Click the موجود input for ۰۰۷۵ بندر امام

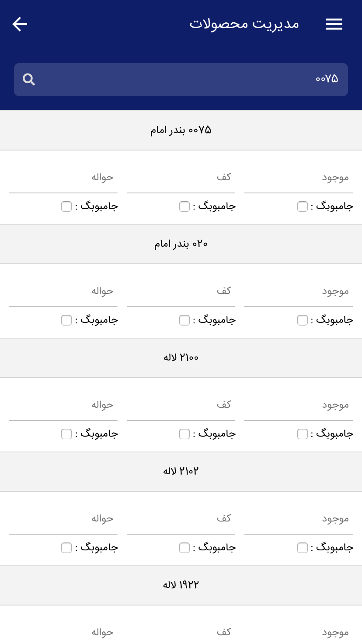pyautogui.click(x=299, y=178)
